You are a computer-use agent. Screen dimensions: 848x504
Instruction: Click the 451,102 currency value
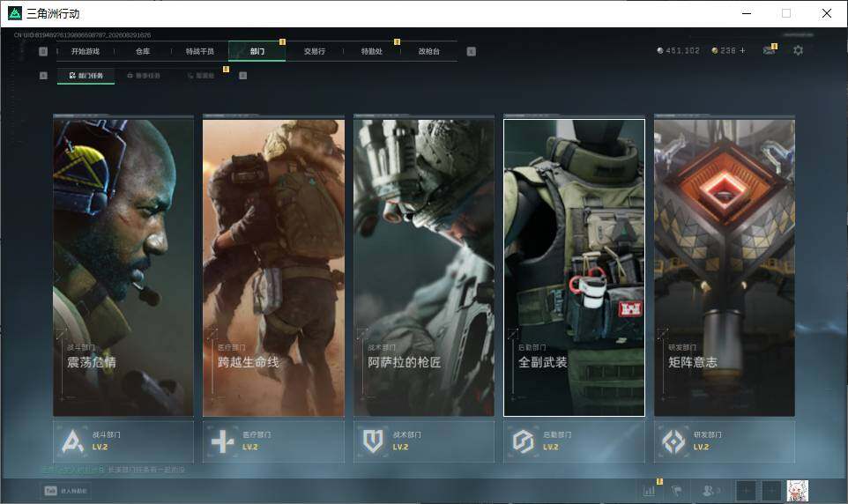682,50
